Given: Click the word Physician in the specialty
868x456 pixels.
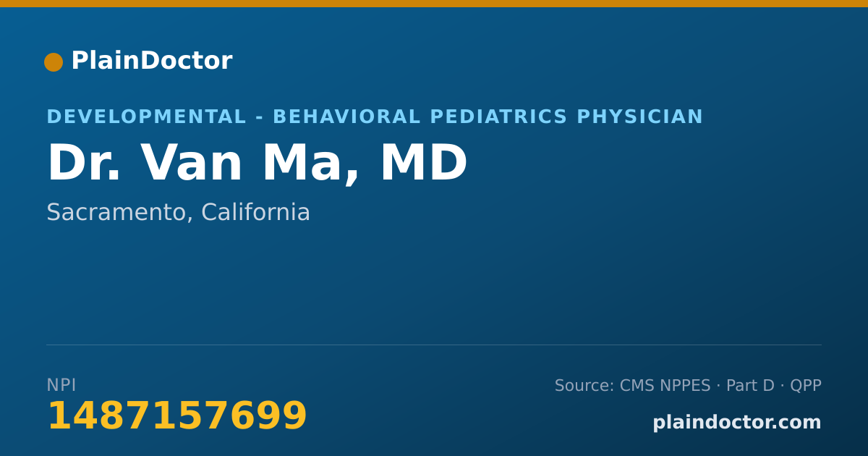Looking at the screenshot, I should tap(639, 117).
